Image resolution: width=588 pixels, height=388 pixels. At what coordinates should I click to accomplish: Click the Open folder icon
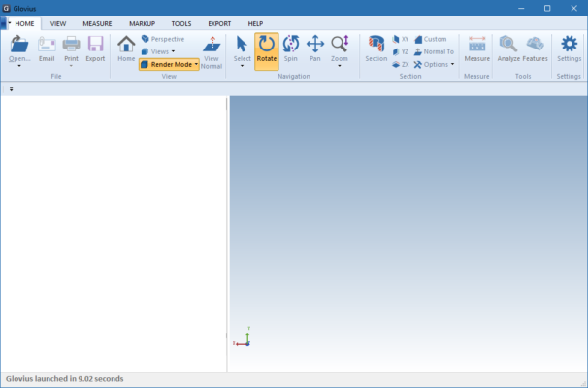point(19,44)
